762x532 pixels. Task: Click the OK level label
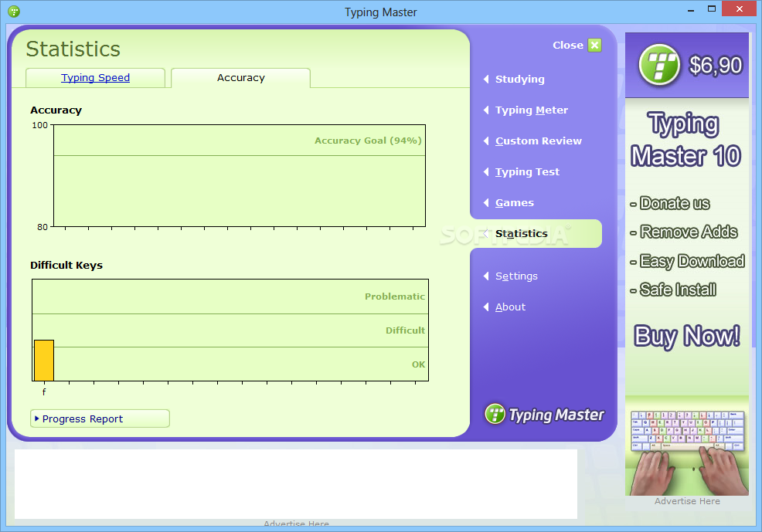[x=418, y=364]
